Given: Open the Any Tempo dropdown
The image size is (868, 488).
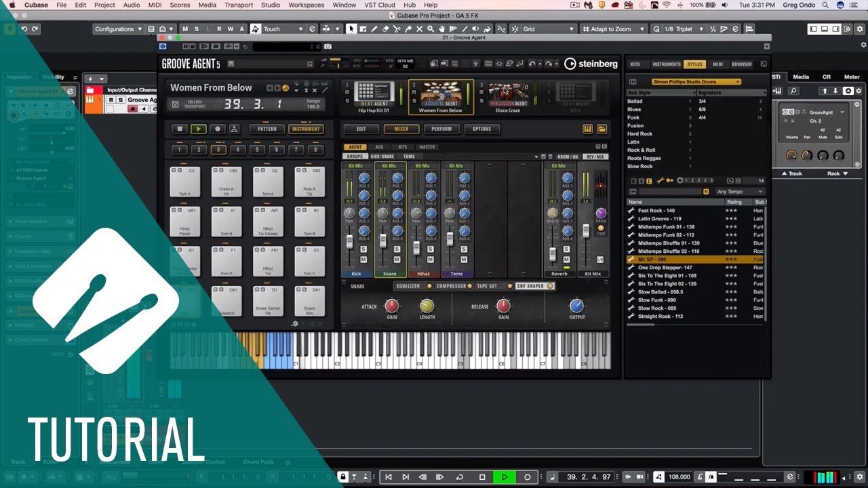Looking at the screenshot, I should click(740, 192).
